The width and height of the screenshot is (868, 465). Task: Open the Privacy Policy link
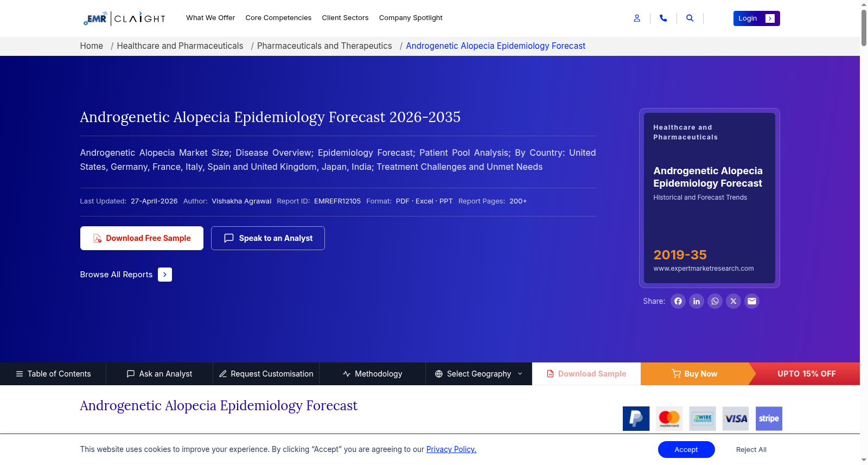(x=451, y=449)
